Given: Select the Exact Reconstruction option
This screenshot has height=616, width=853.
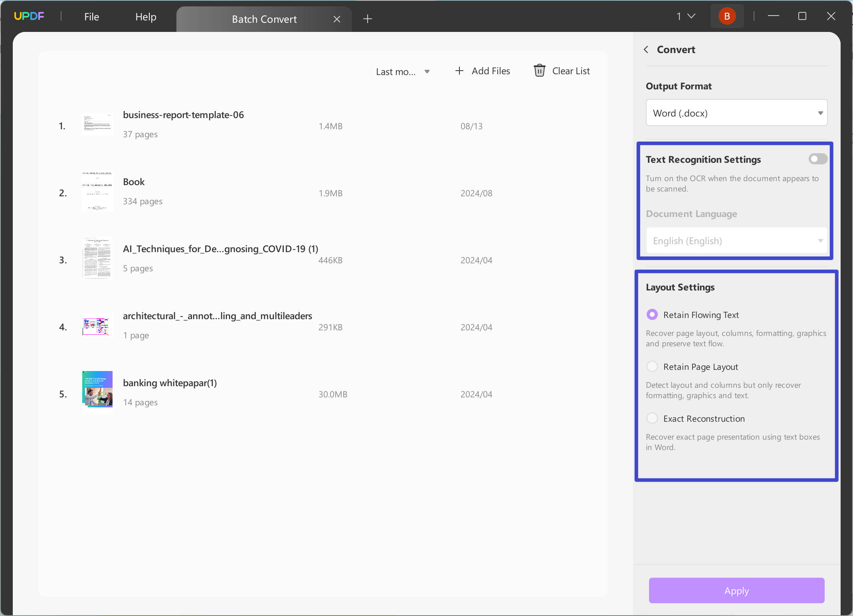Looking at the screenshot, I should (652, 418).
